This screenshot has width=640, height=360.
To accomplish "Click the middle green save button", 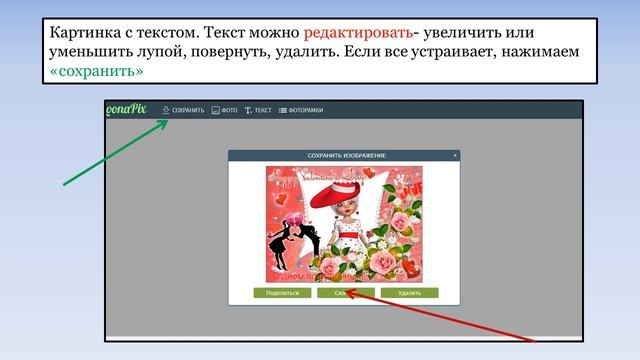I will point(346,293).
